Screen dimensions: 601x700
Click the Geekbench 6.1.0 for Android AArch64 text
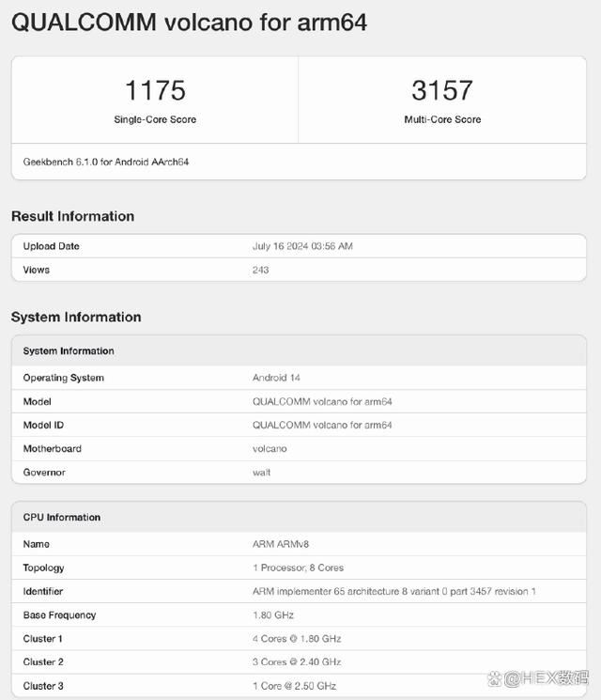(106, 162)
